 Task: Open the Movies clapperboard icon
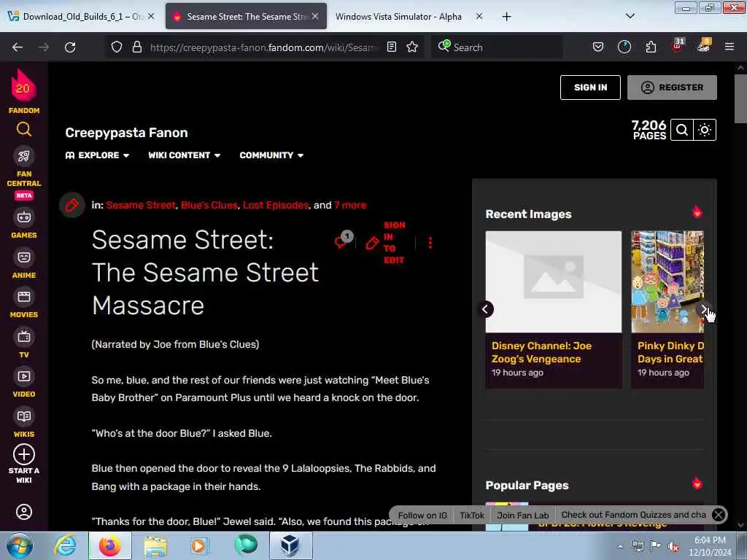click(x=24, y=297)
